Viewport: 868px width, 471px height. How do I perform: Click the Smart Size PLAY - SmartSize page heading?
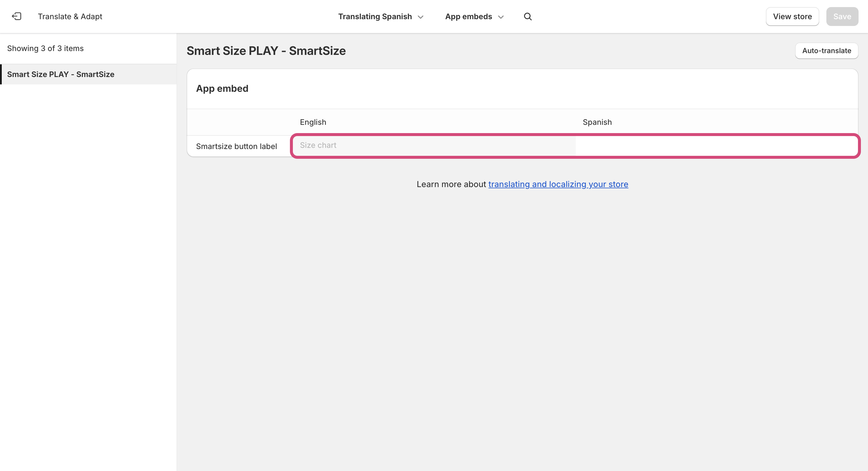[x=266, y=51]
